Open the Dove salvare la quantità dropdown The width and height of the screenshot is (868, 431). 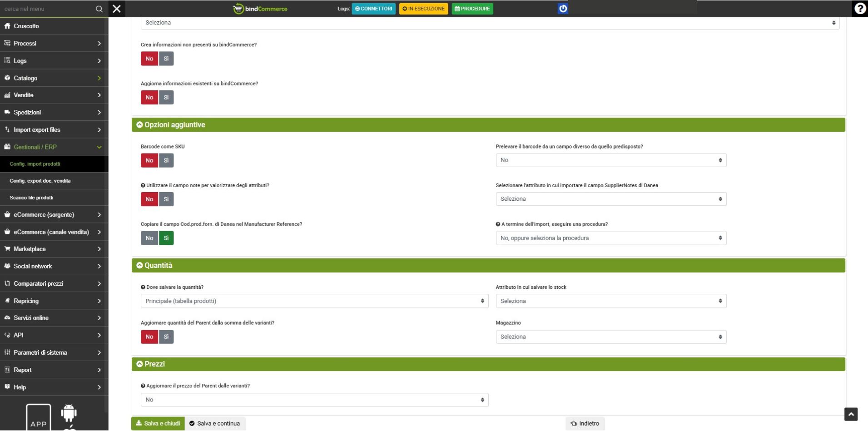coord(314,301)
